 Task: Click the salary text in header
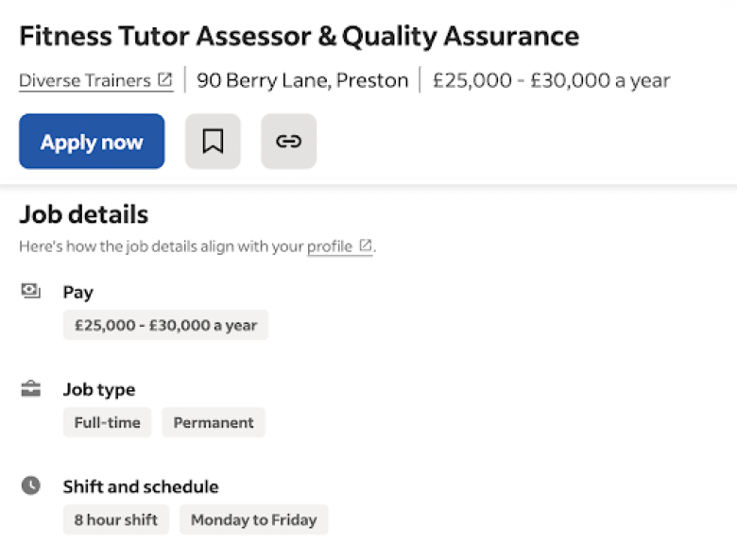coord(552,80)
